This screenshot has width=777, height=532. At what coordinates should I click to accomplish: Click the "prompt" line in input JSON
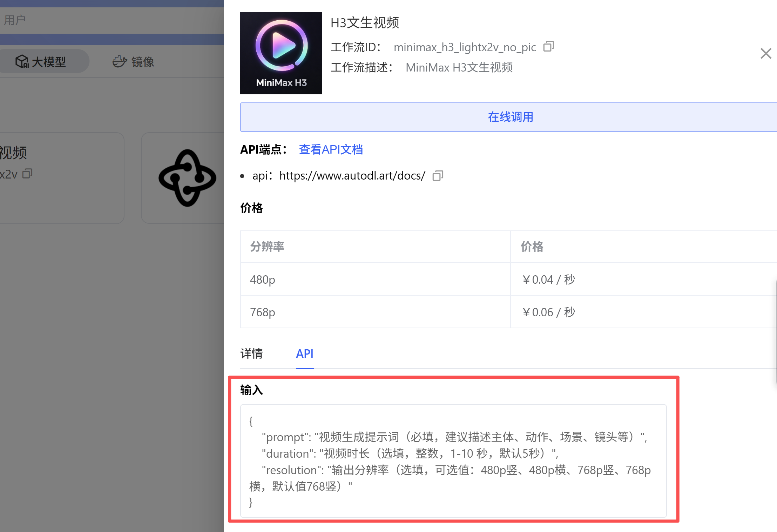tap(455, 437)
